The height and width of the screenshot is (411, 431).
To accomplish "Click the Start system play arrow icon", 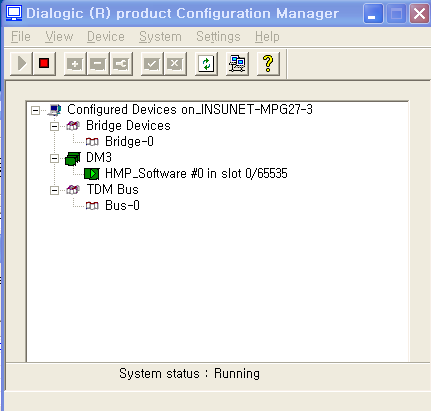I will click(x=22, y=63).
